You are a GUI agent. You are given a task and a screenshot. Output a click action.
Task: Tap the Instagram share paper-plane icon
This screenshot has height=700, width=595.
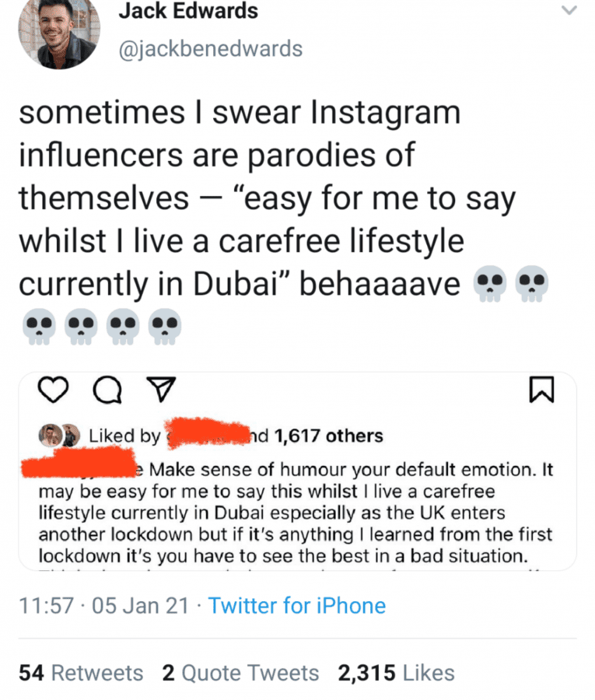coord(161,390)
